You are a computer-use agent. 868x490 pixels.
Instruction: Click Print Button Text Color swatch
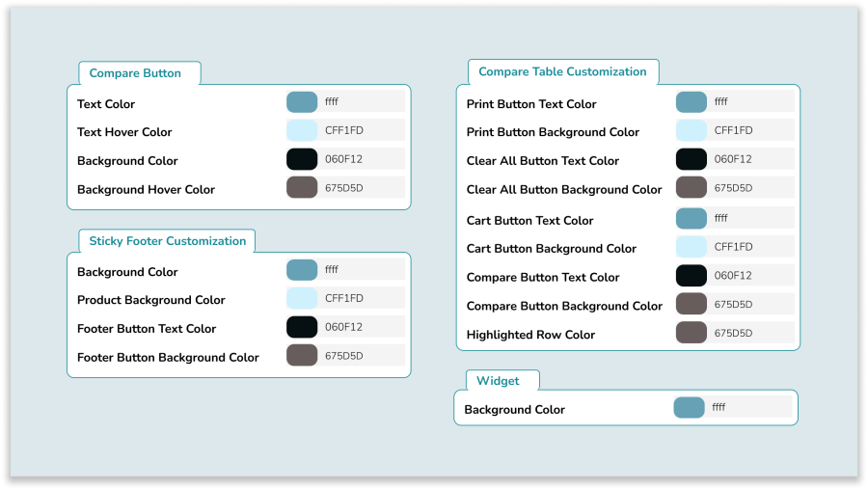pyautogui.click(x=692, y=102)
